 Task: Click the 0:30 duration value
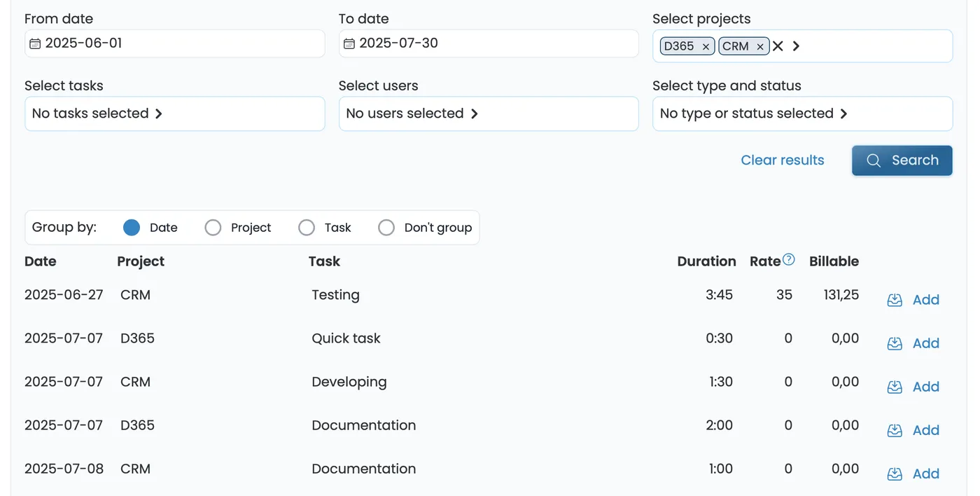719,338
